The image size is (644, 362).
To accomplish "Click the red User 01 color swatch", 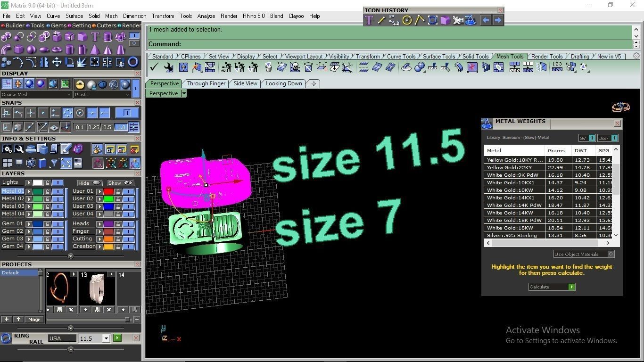I will coord(108,191).
